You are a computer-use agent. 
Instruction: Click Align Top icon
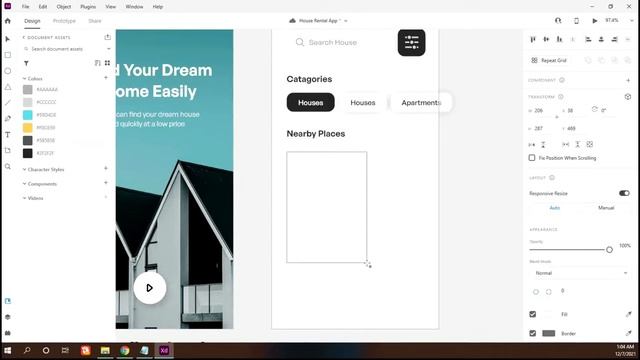[x=533, y=39]
